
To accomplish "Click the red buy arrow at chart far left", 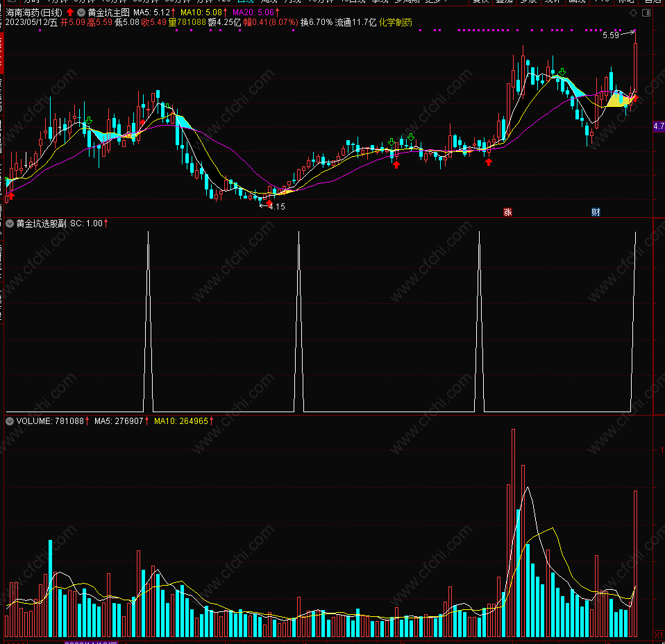I will pos(11,196).
